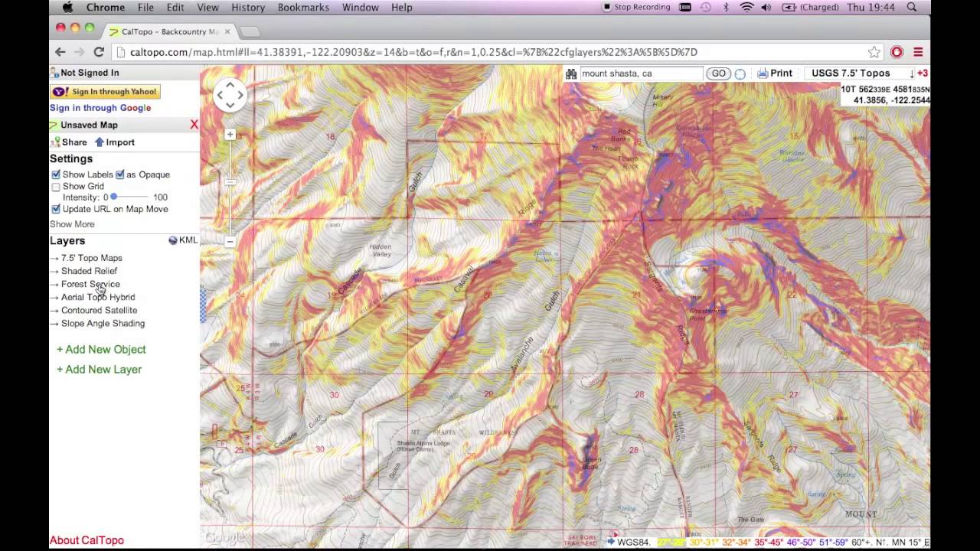The height and width of the screenshot is (551, 980).
Task: Click the sidebar collapse handle
Action: [x=203, y=306]
